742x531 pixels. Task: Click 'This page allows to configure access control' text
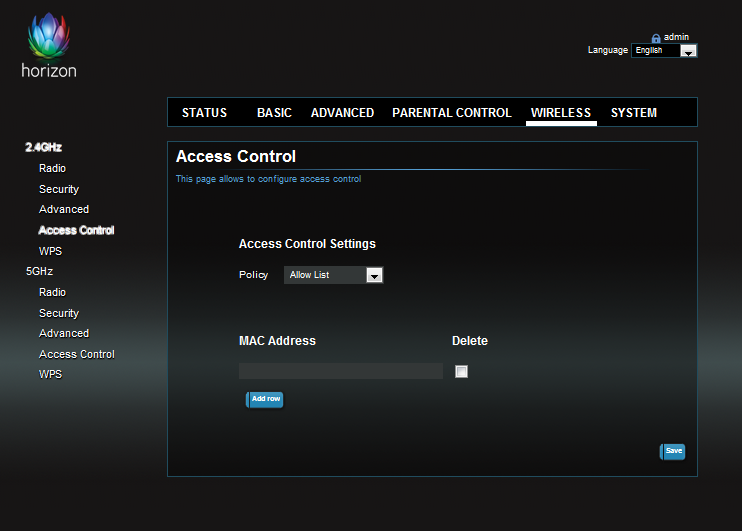pos(268,179)
